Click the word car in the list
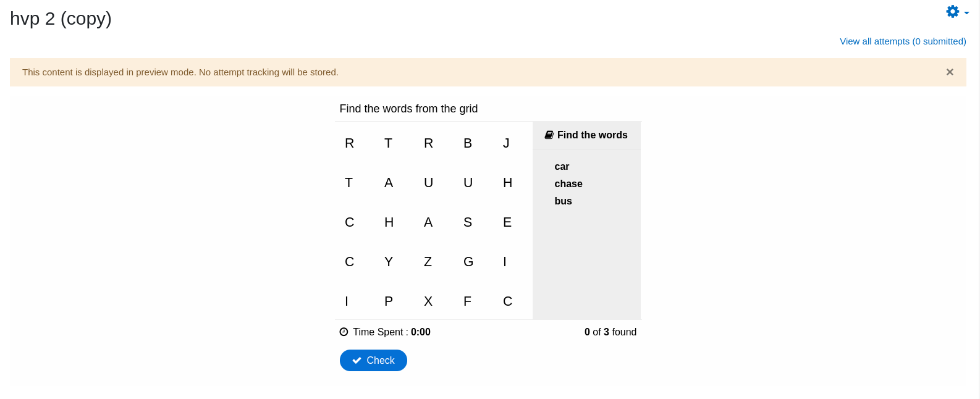980x399 pixels. [562, 167]
